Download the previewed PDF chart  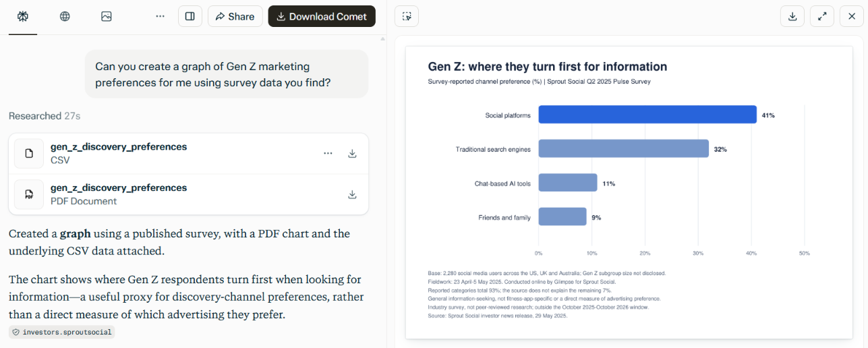tap(792, 16)
